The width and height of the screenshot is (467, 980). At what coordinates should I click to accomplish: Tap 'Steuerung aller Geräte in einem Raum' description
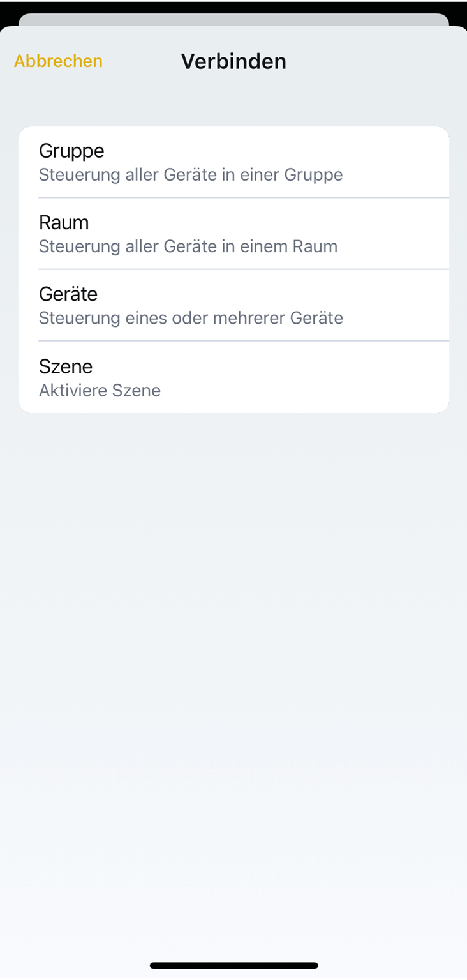coord(188,246)
